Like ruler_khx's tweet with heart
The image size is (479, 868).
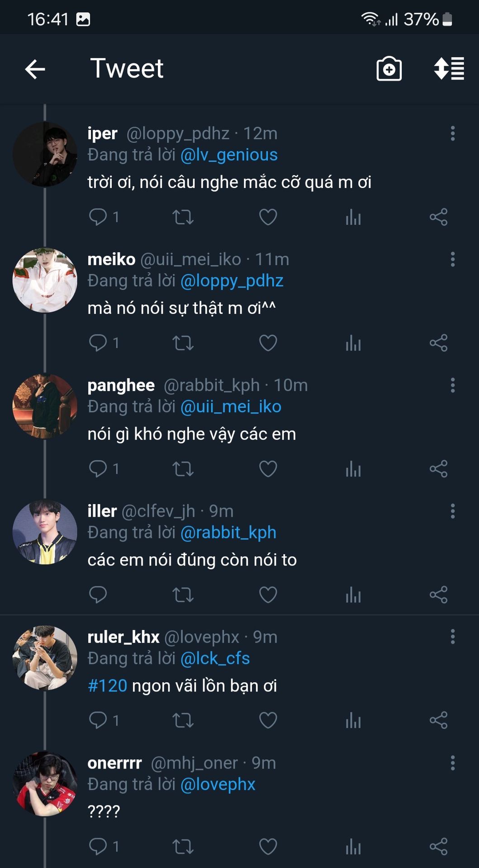pos(268,720)
